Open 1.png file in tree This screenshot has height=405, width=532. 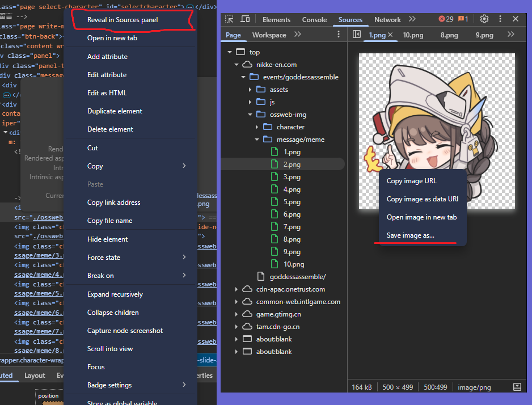click(x=292, y=152)
